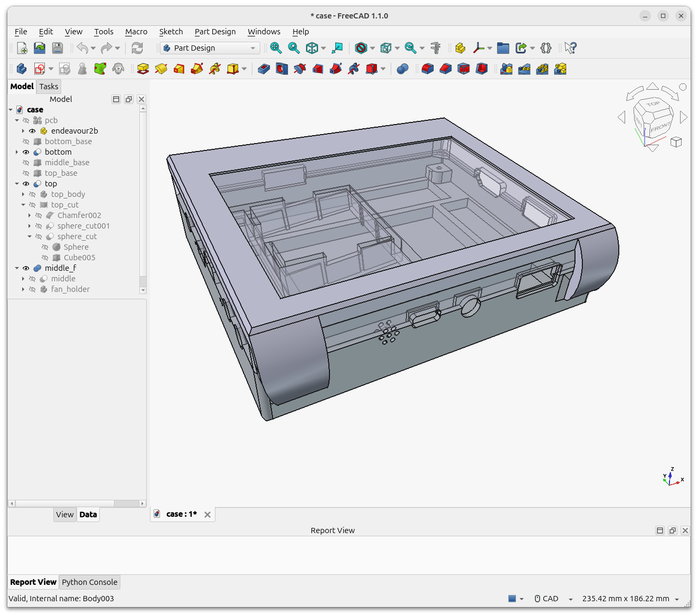Viewport: 698px width, 616px height.
Task: Activate the Chamfer tool
Action: [x=446, y=69]
